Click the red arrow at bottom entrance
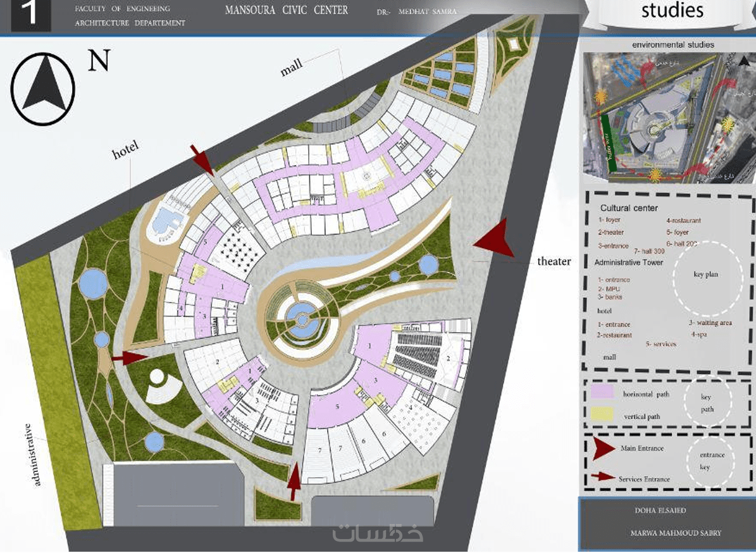This screenshot has width=756, height=553. pyautogui.click(x=294, y=481)
